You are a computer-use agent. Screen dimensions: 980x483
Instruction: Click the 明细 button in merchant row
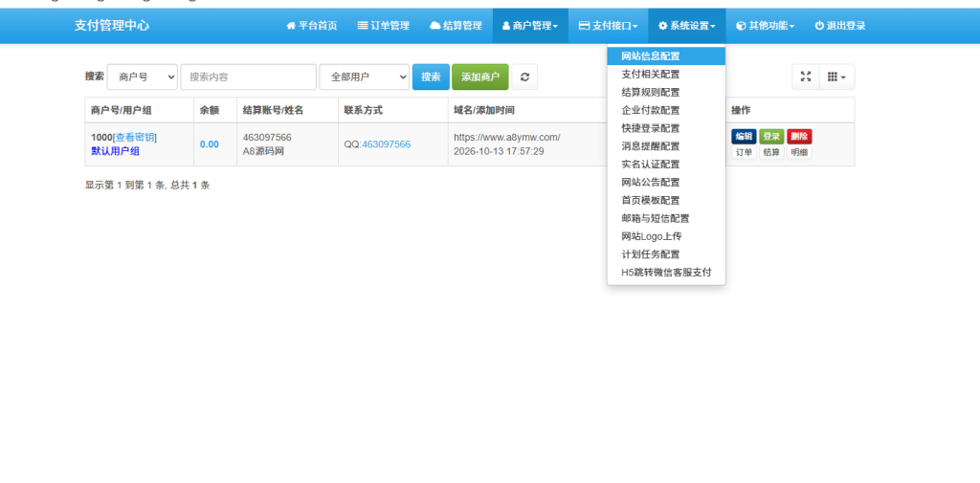coord(799,152)
